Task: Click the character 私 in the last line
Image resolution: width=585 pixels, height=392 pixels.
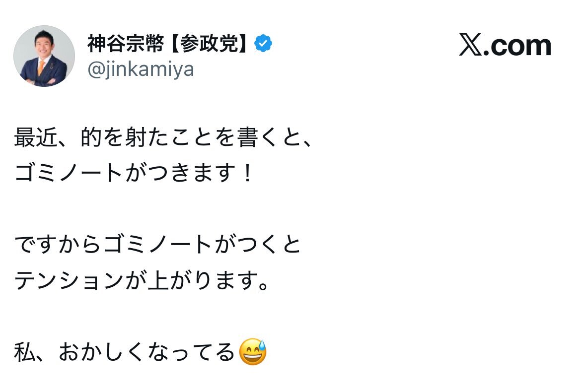Action: coord(24,352)
